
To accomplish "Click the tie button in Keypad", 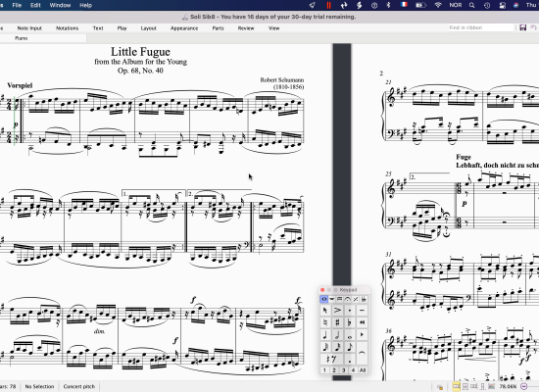I will (x=362, y=353).
